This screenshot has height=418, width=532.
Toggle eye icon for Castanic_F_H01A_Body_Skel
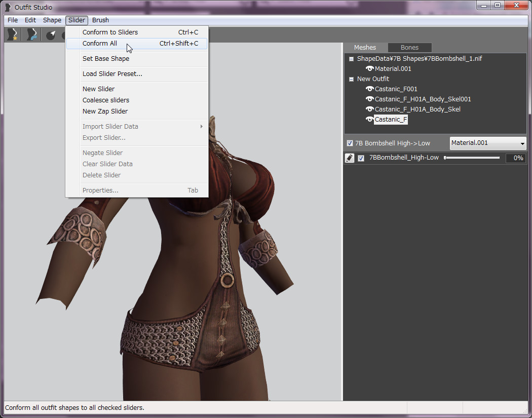(x=369, y=109)
